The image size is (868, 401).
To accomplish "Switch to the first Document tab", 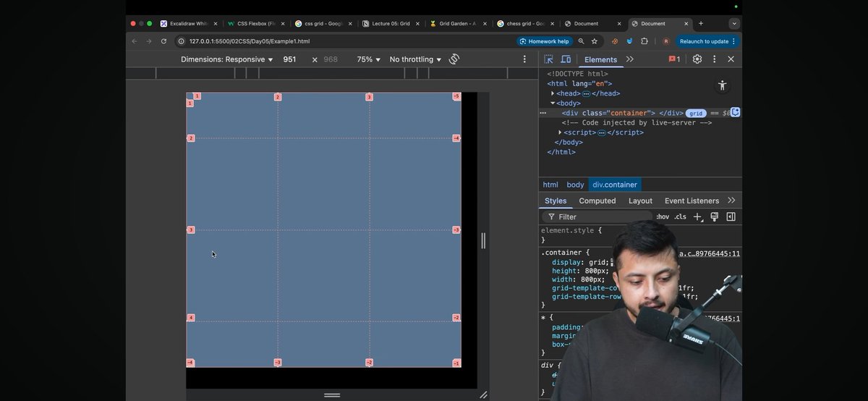I will pos(592,23).
